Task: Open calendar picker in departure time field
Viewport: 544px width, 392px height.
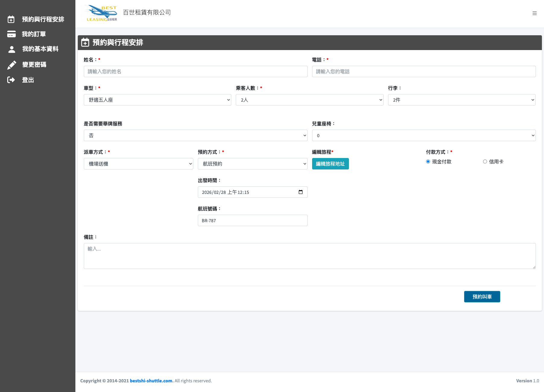Action: coord(300,192)
